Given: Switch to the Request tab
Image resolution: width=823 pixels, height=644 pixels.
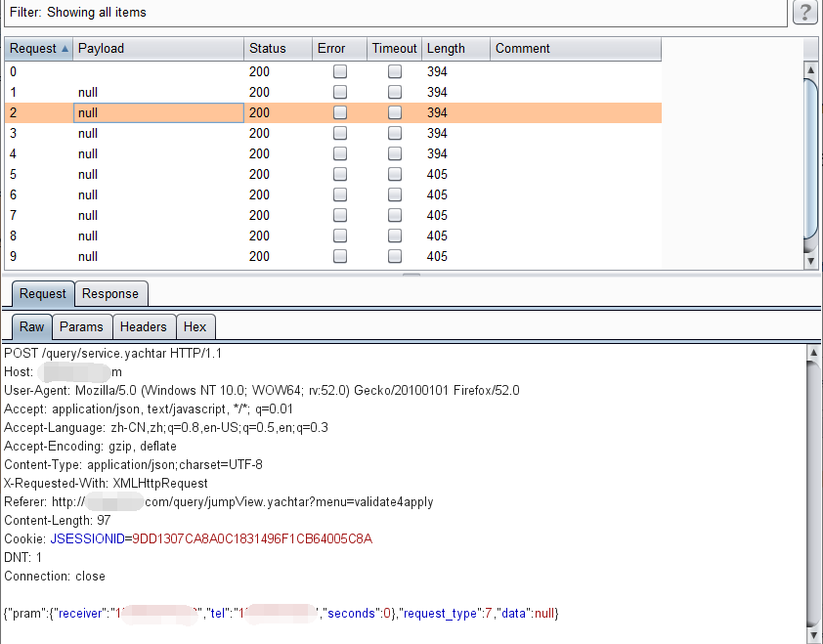Looking at the screenshot, I should pyautogui.click(x=43, y=294).
